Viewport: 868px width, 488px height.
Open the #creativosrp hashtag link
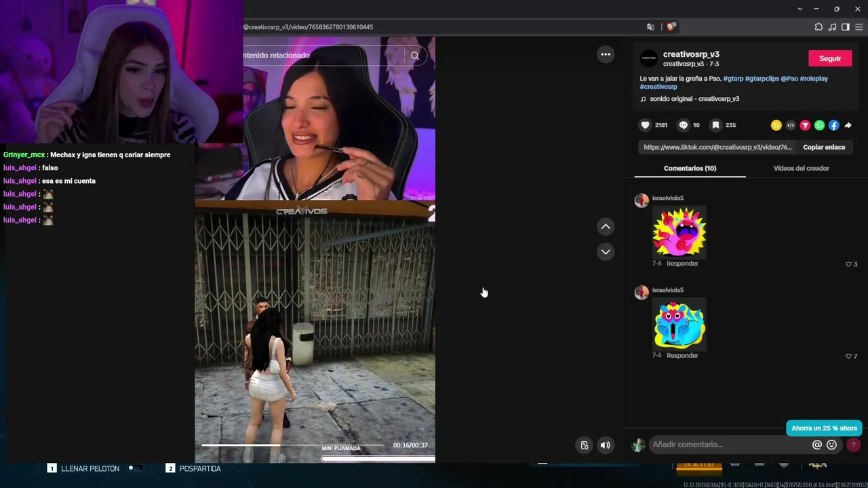point(658,87)
